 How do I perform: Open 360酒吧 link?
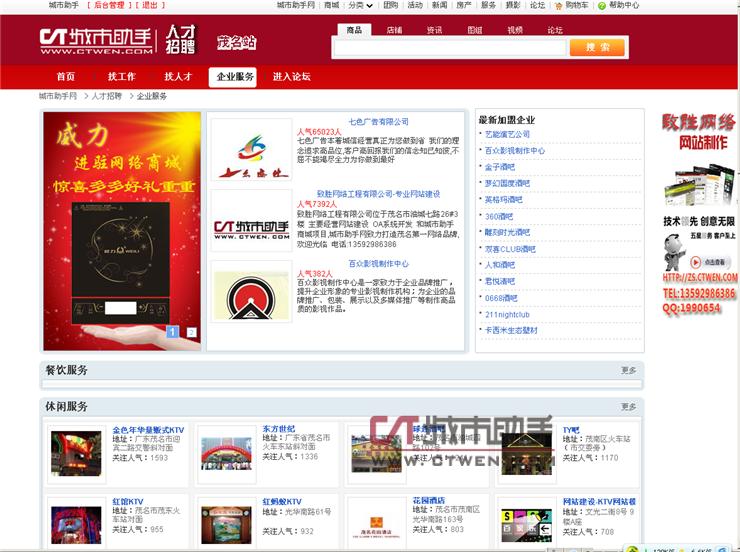pos(499,217)
